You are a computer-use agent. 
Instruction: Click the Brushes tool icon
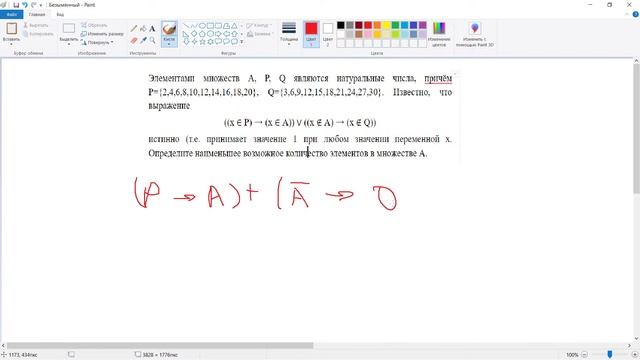[x=169, y=29]
